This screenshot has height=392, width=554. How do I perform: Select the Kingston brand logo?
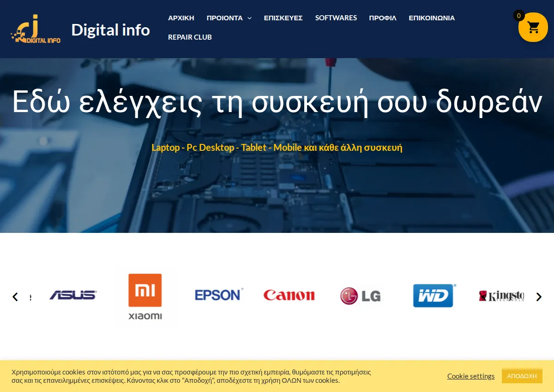(x=501, y=296)
